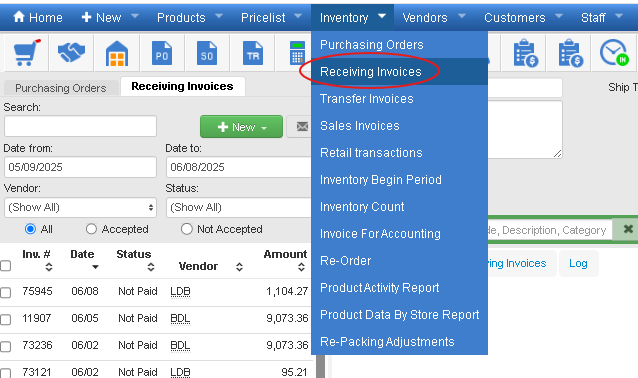Viewport: 638px width, 378px height.
Task: Choose Transfer Invoices menu item
Action: (x=400, y=98)
